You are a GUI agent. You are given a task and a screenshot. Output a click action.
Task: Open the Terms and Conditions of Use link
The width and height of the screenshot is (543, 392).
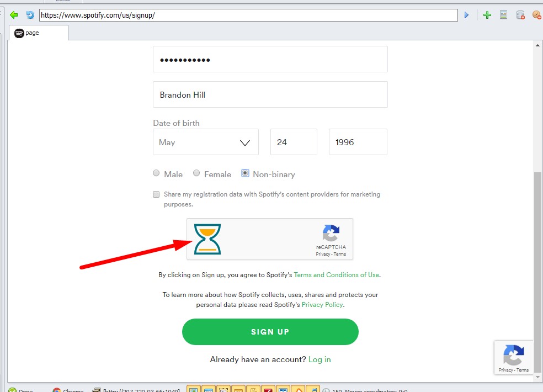pyautogui.click(x=336, y=275)
